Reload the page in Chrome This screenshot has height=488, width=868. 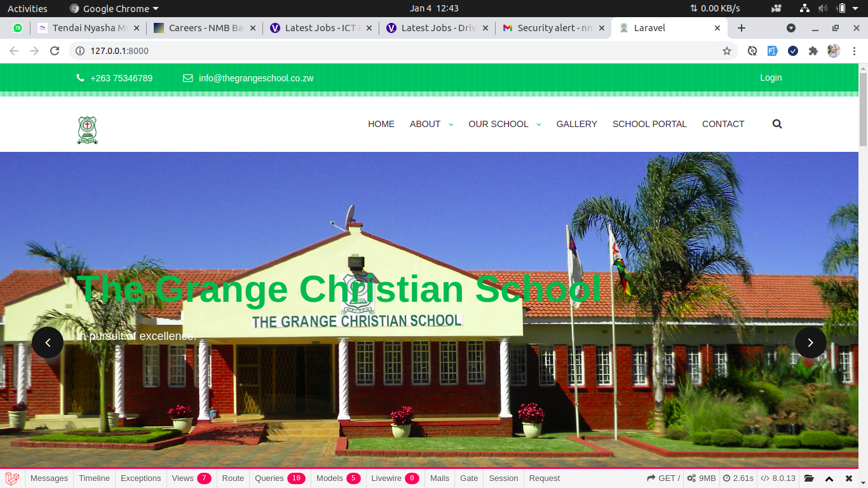[55, 51]
